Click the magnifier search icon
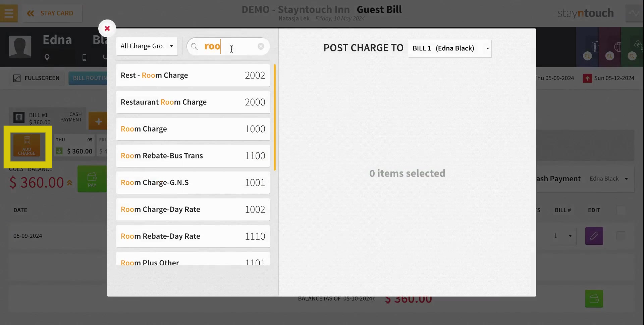The image size is (644, 325). [194, 46]
